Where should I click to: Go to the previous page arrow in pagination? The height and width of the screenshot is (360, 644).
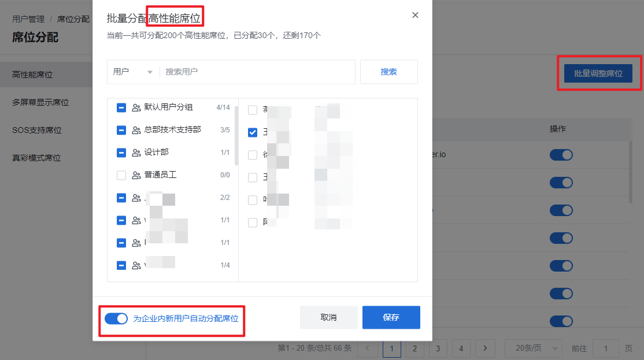click(367, 348)
